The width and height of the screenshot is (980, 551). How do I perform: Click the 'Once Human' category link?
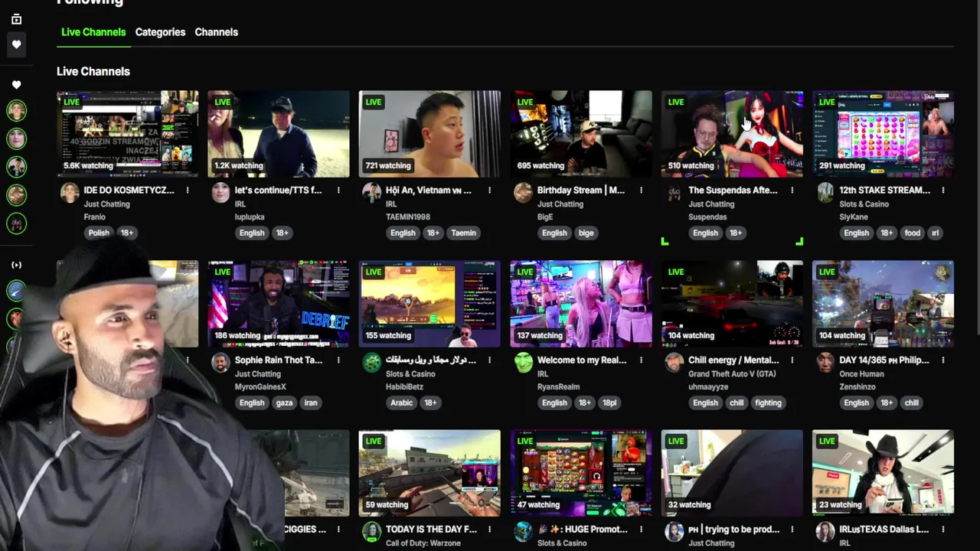click(x=861, y=374)
